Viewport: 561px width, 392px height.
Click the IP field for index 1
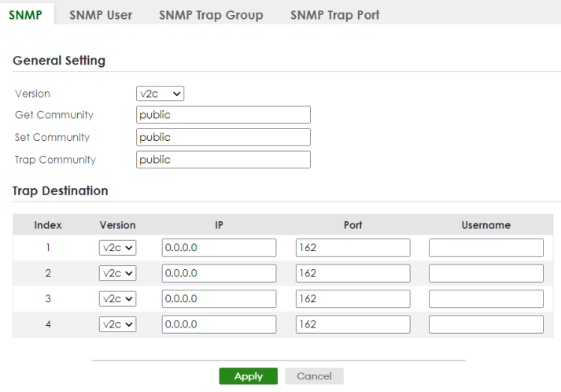tap(219, 248)
